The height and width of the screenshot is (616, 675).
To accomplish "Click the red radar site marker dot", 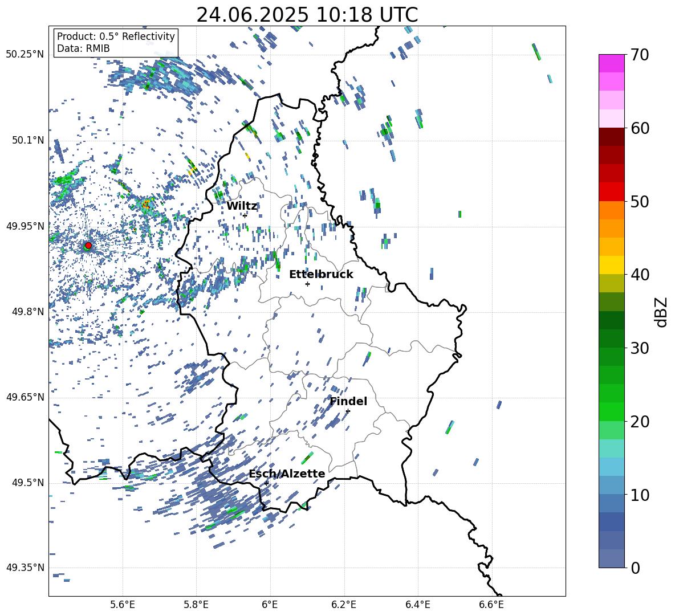I will coord(88,245).
